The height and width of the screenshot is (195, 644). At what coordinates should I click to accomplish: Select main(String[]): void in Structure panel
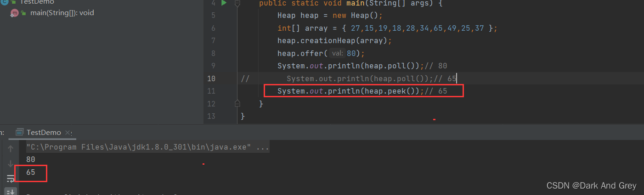(62, 13)
